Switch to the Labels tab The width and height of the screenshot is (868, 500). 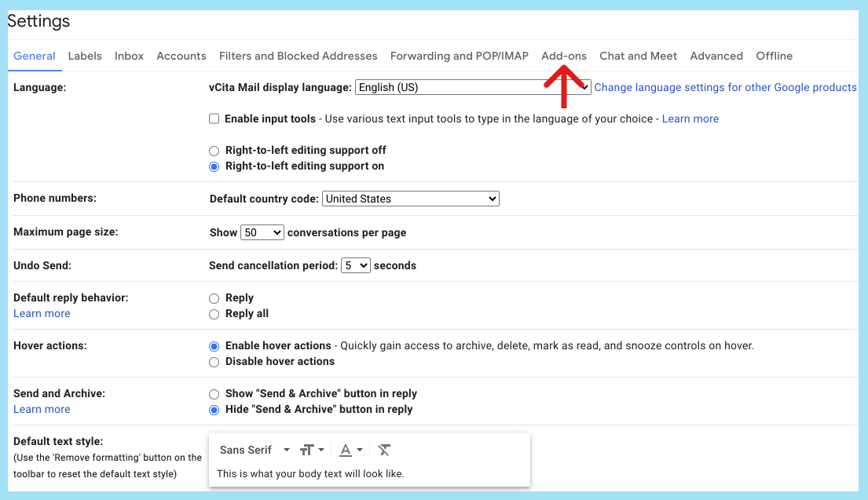click(x=84, y=56)
